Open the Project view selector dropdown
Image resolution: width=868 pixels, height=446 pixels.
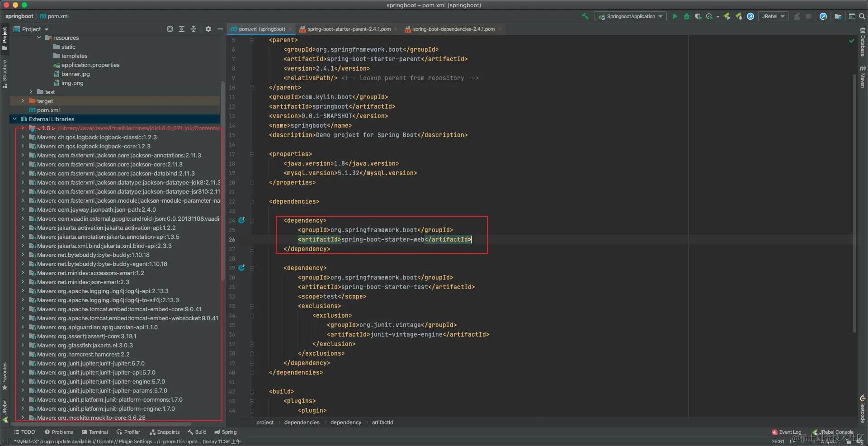click(x=31, y=29)
